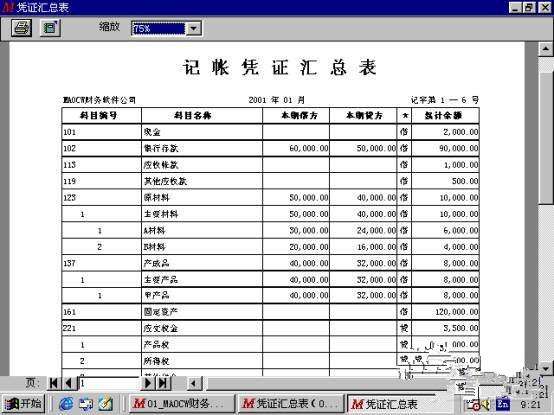Switch to 01_MAOCW财务 taskbar window
554x415 pixels.
(182, 403)
